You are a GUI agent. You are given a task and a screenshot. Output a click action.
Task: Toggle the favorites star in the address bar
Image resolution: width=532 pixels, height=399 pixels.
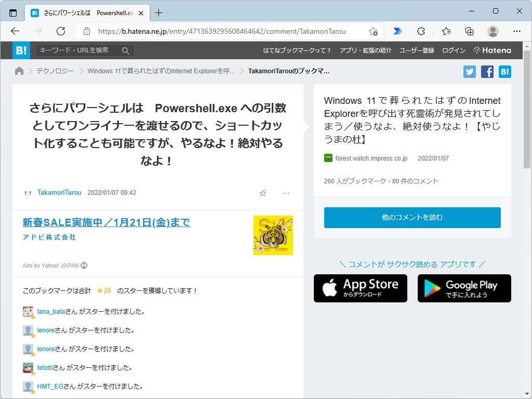(x=374, y=31)
